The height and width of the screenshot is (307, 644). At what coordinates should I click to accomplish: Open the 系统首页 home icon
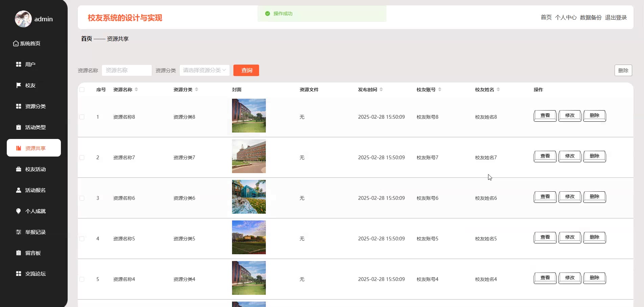click(16, 44)
